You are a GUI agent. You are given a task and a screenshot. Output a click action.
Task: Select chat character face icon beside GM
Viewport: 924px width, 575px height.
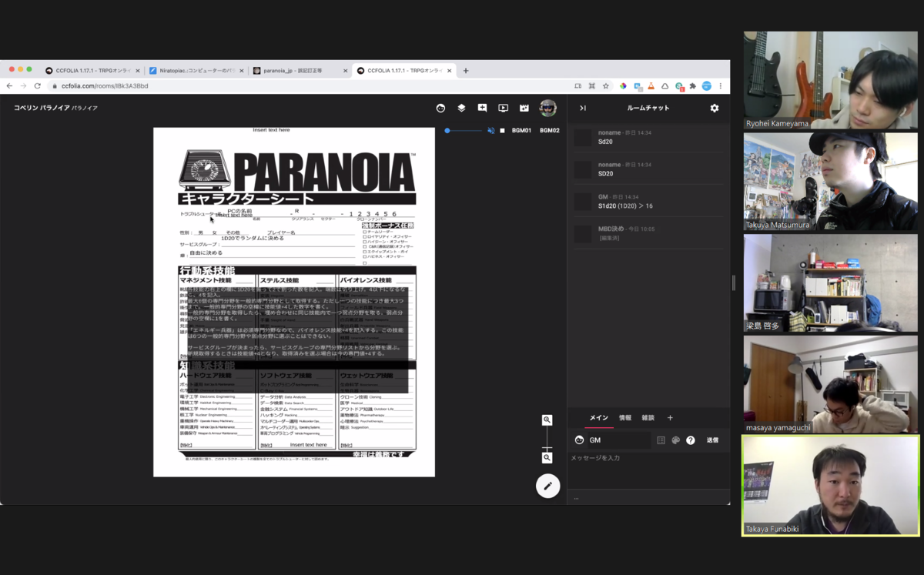[x=579, y=440]
